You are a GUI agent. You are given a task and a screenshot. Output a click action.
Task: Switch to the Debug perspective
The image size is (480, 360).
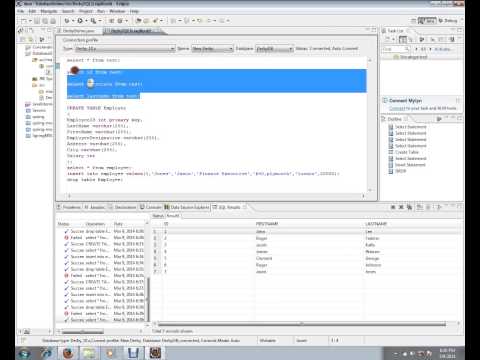coord(448,21)
